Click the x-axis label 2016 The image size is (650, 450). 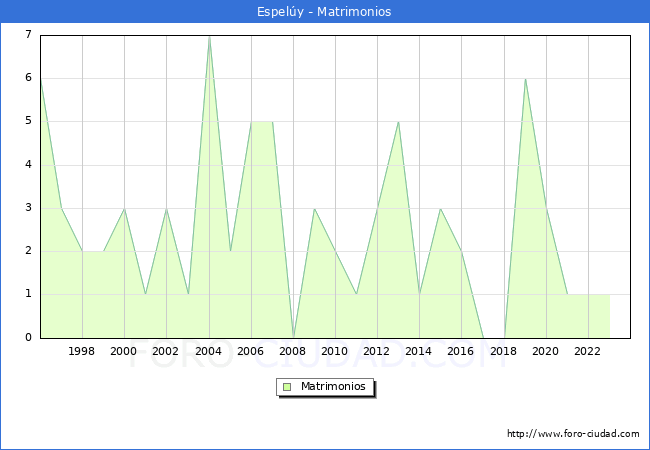point(461,351)
